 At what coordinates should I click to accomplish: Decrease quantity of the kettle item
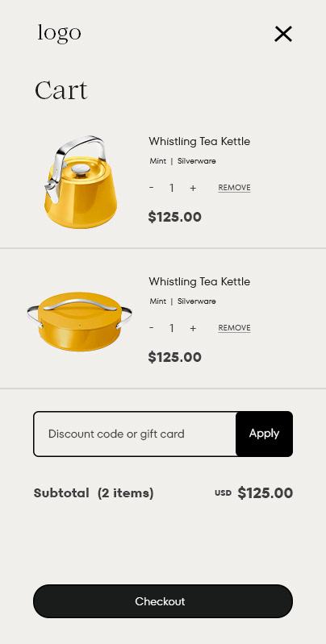152,188
